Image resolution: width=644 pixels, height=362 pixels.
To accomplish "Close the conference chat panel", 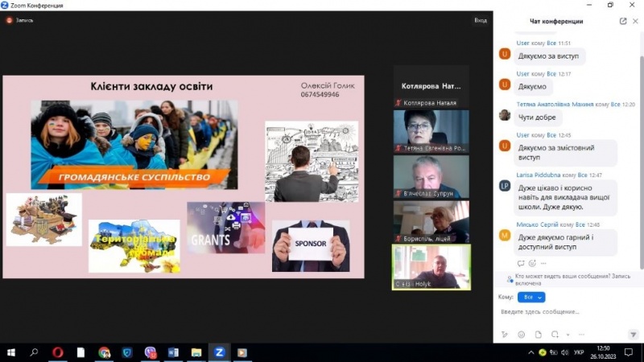I will (635, 22).
